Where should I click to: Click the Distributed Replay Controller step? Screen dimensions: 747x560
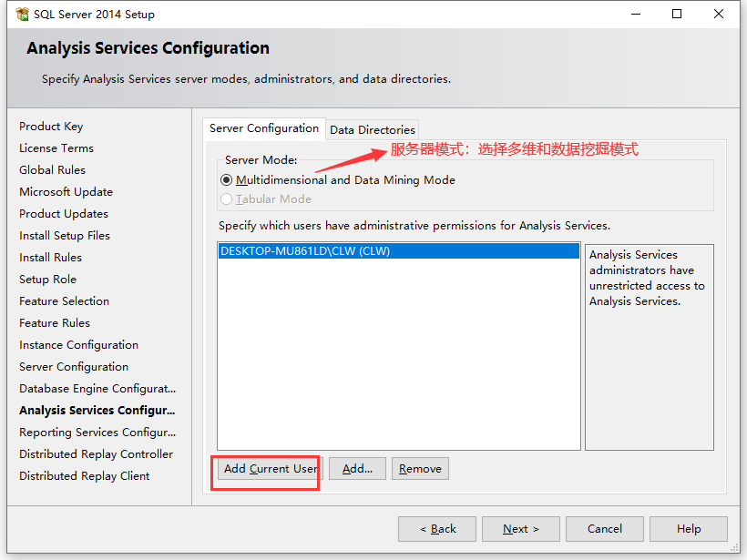[97, 454]
